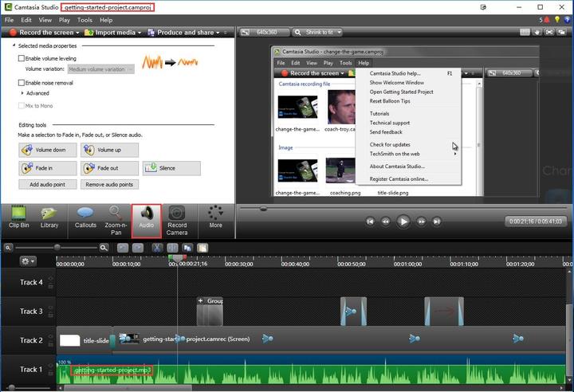This screenshot has width=574, height=392.
Task: Open Import media dropdown arrow
Action: point(140,33)
